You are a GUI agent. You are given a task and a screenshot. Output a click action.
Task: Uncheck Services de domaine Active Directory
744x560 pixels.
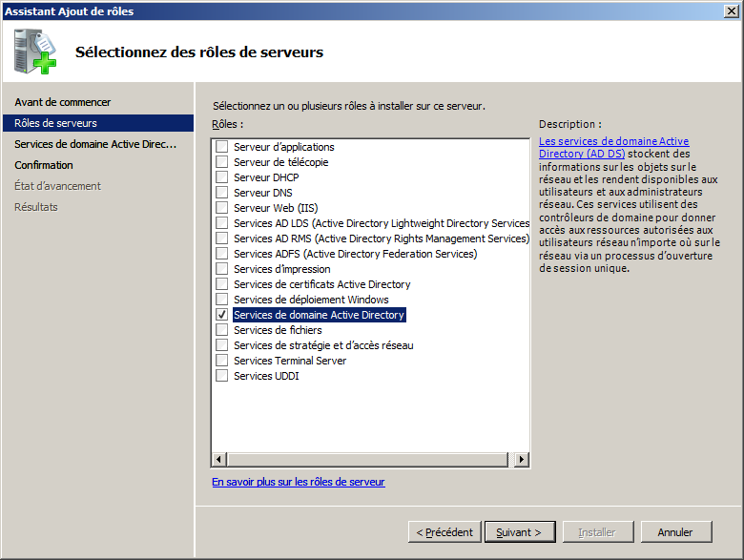(x=222, y=315)
